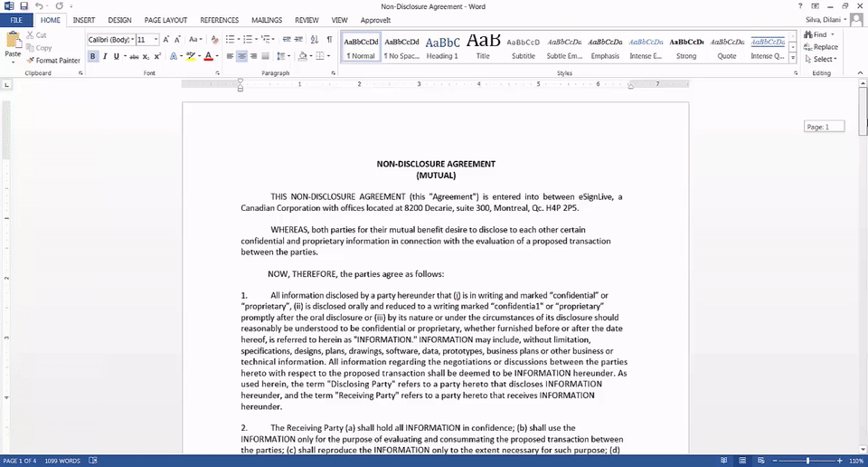The width and height of the screenshot is (868, 467).
Task: Open Ribbon Display Options
Action: 815,6
